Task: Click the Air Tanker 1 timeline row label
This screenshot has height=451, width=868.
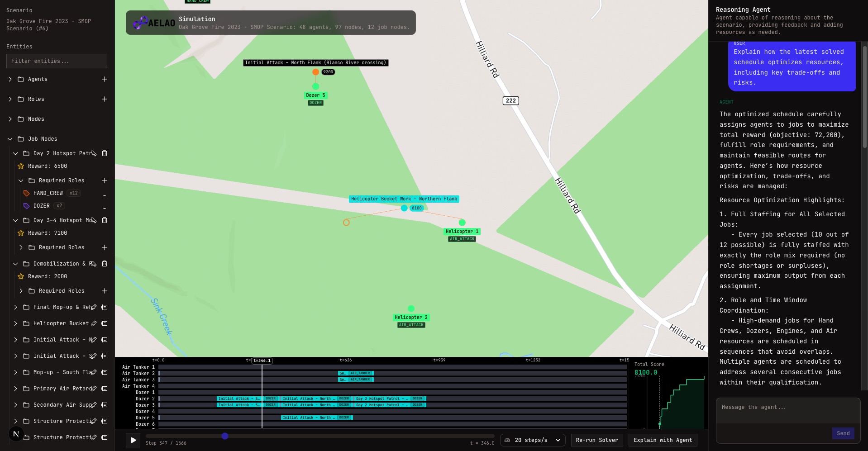Action: [x=138, y=367]
